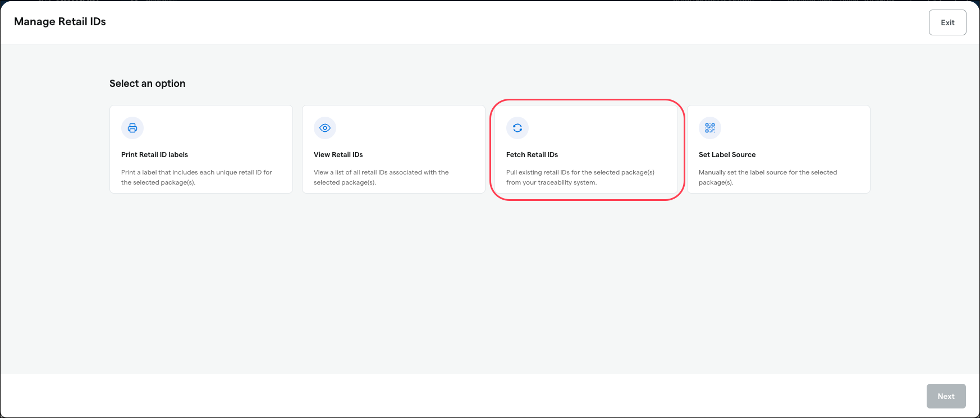Select the Set Label Source title
This screenshot has height=418, width=980.
coord(727,155)
